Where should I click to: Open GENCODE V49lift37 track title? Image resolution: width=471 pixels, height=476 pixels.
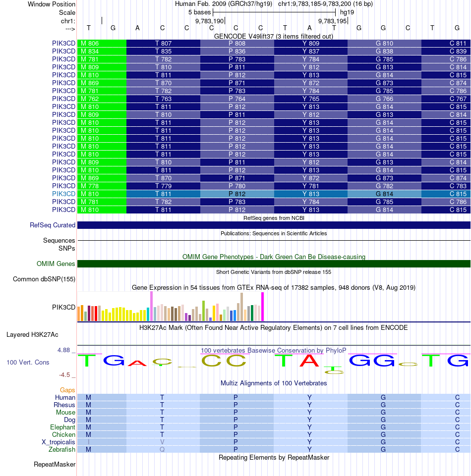[x=274, y=36]
